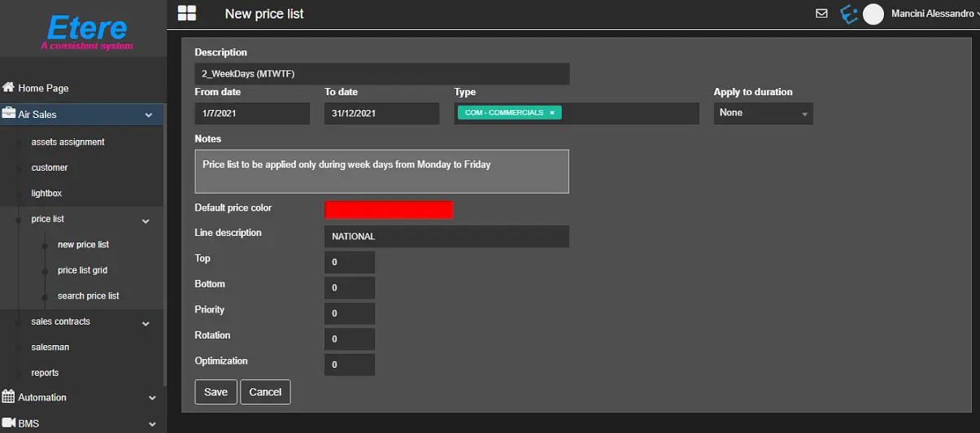Open the price list grid page

[x=82, y=270]
